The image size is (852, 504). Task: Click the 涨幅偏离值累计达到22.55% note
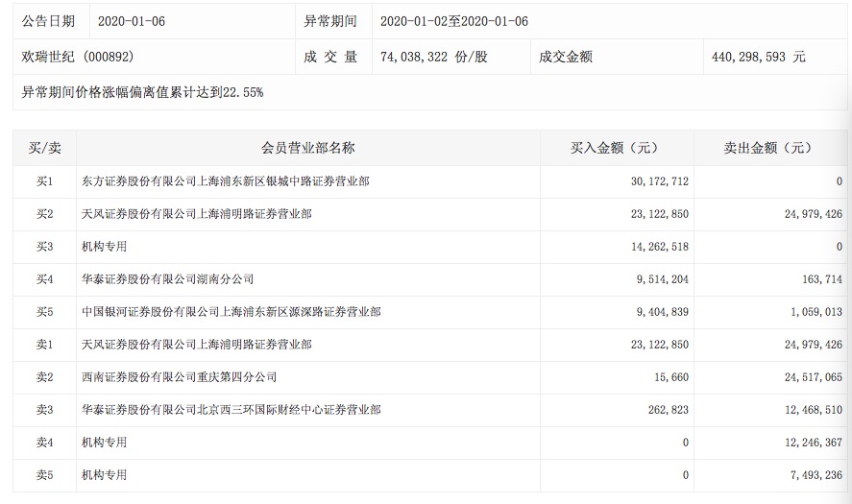[x=142, y=93]
